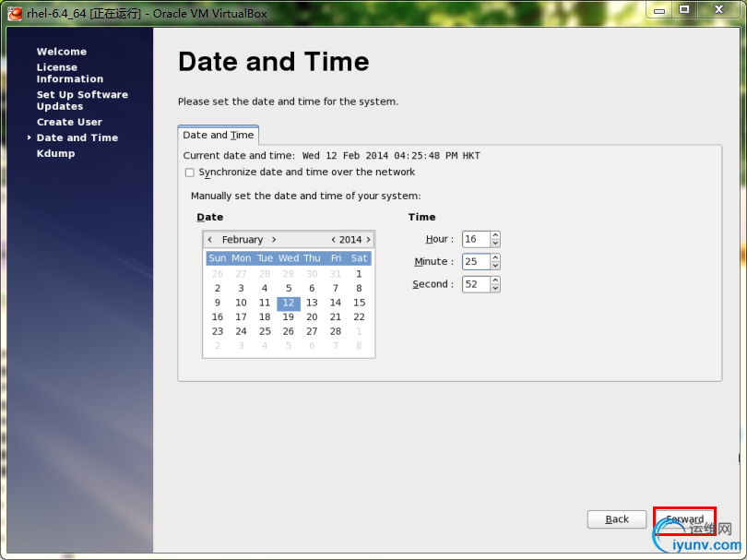Click Create User in sidebar
The width and height of the screenshot is (747, 560).
point(69,122)
